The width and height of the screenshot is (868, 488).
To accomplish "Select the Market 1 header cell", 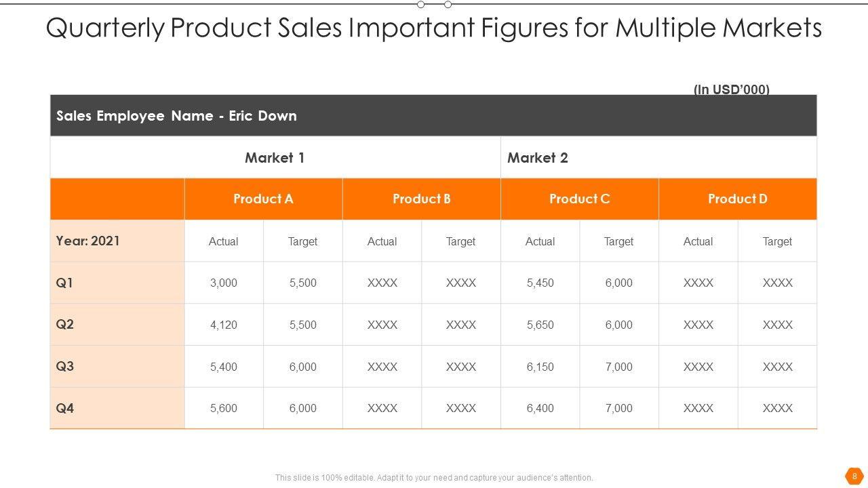I will pyautogui.click(x=275, y=158).
